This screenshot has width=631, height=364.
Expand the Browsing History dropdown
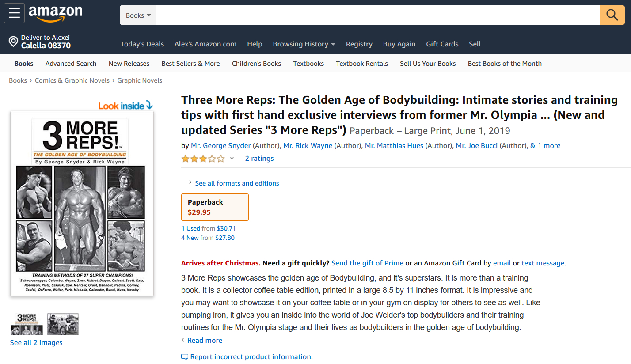(304, 44)
